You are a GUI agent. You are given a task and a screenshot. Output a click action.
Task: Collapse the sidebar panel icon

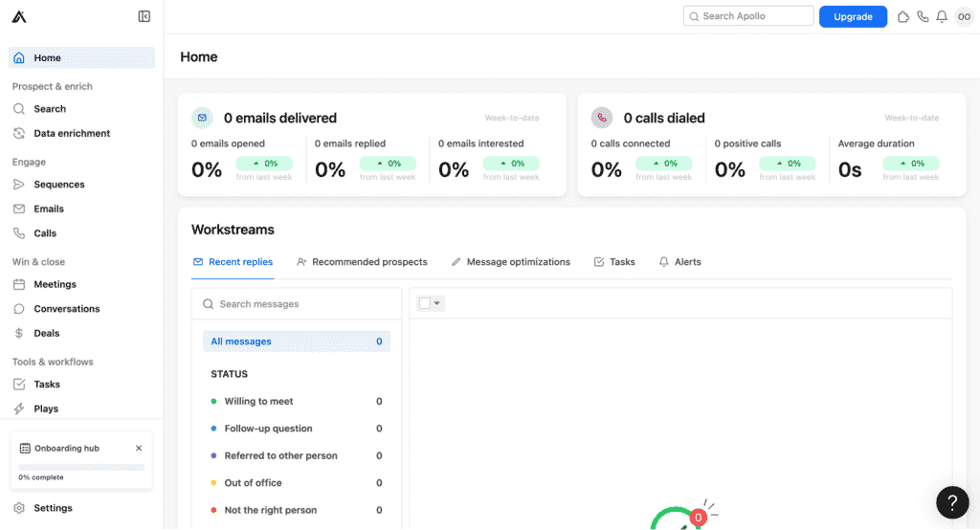pyautogui.click(x=145, y=16)
